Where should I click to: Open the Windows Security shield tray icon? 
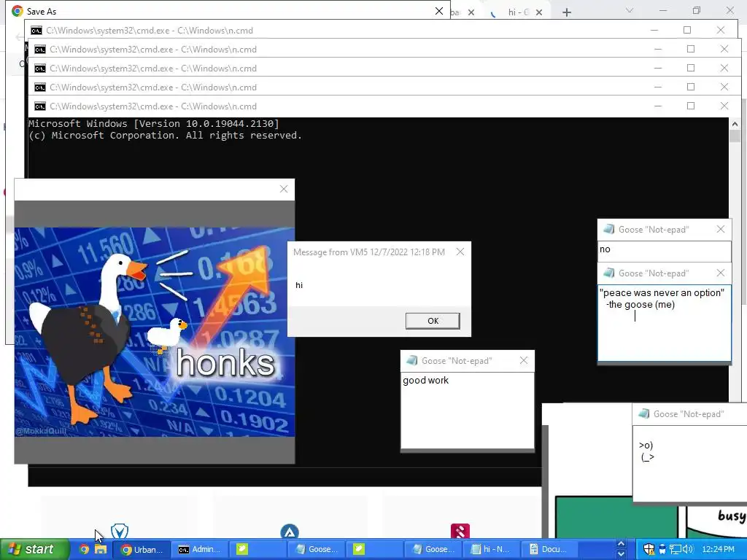point(649,549)
